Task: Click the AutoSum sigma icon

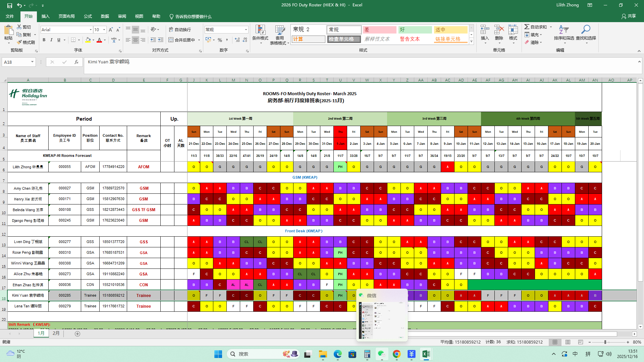Action: pyautogui.click(x=527, y=27)
